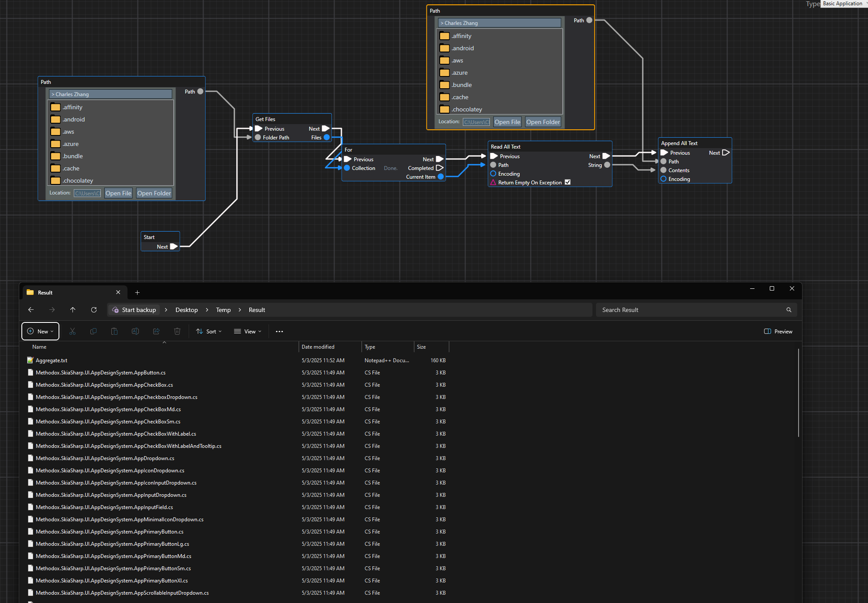Click the For node Completed output arrow
Viewport: 868px width, 603px height.
440,168
